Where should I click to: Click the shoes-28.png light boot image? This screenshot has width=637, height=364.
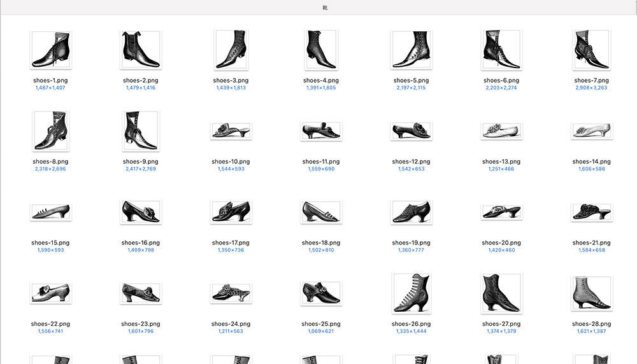[592, 293]
